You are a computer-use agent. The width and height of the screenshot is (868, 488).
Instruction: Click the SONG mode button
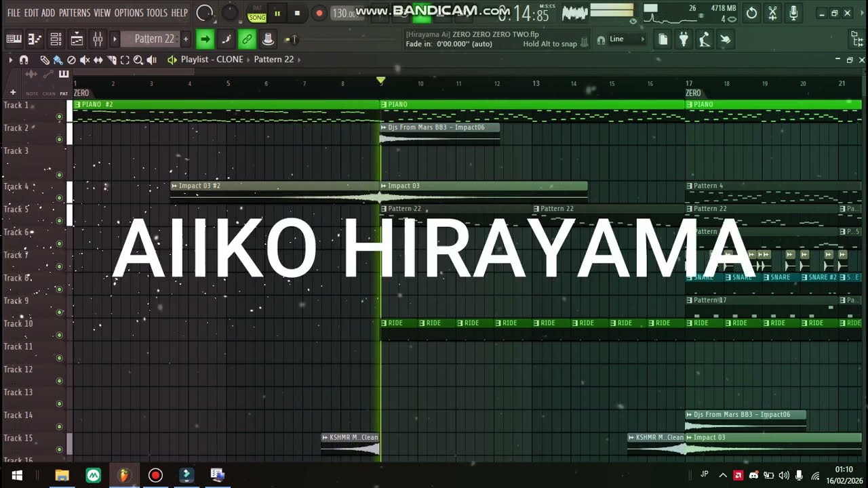pos(257,17)
